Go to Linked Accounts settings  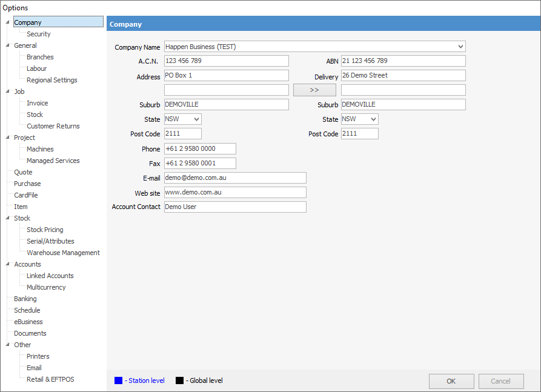click(x=50, y=276)
